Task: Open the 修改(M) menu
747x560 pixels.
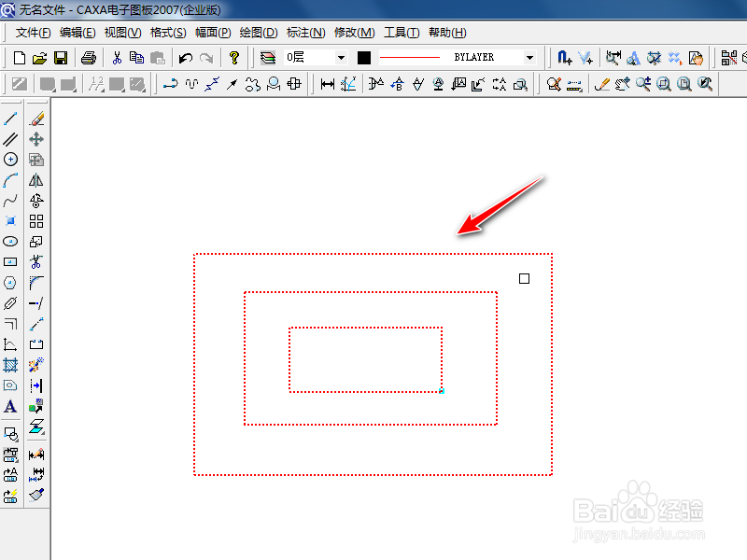Action: pyautogui.click(x=355, y=33)
